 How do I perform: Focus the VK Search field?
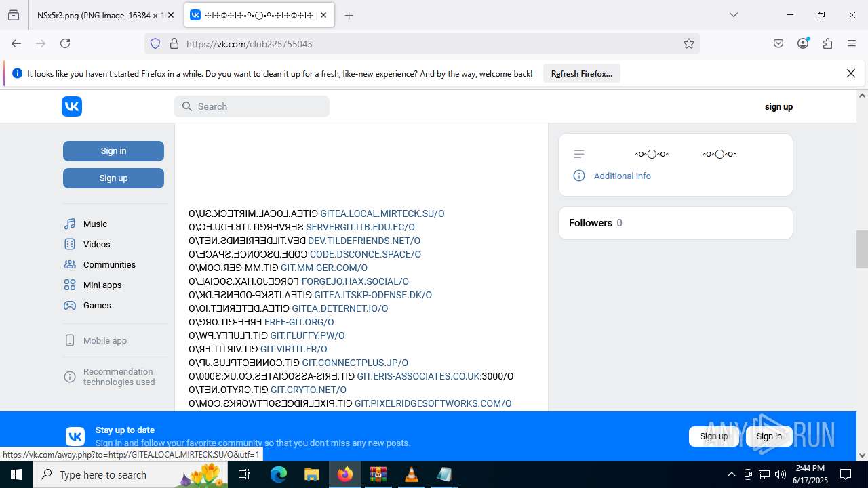252,106
